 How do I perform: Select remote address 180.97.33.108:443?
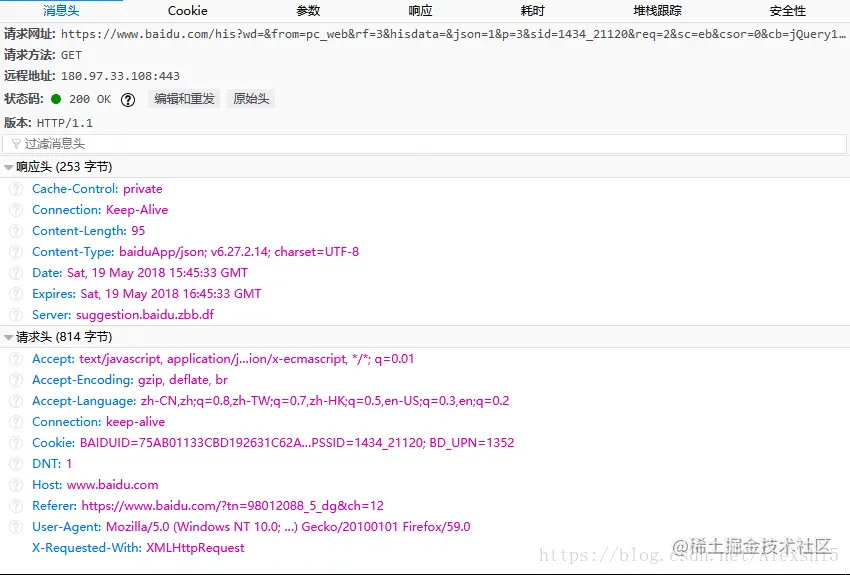(x=120, y=76)
